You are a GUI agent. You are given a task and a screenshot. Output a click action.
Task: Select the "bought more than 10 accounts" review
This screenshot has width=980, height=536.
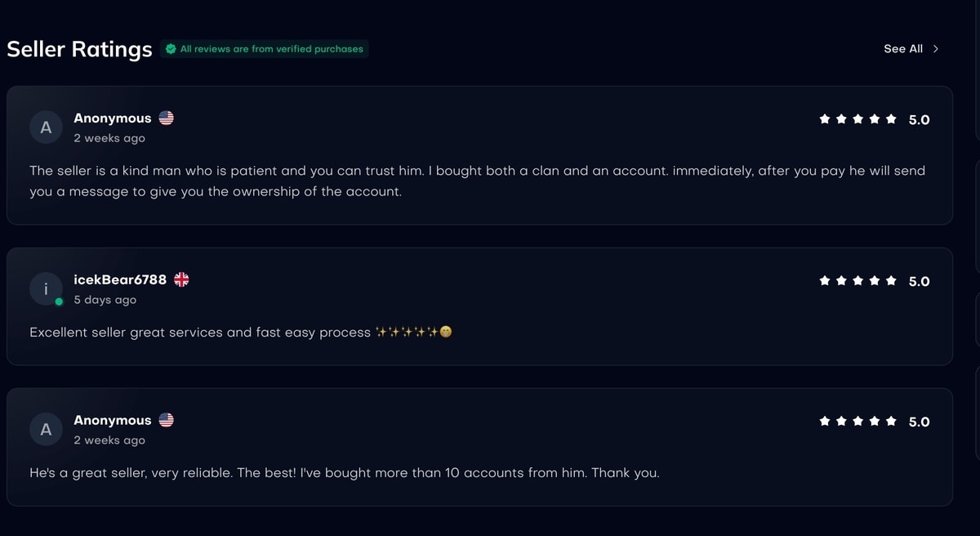tap(344, 473)
